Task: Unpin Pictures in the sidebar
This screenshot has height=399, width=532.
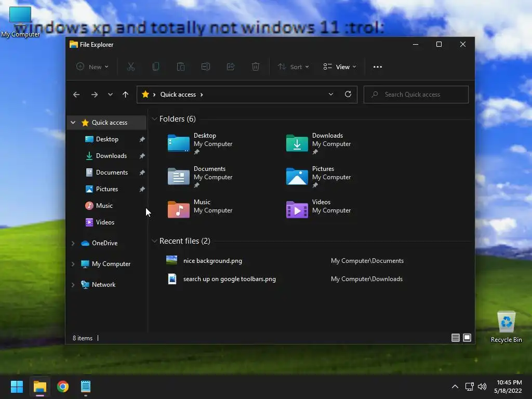Action: [142, 189]
